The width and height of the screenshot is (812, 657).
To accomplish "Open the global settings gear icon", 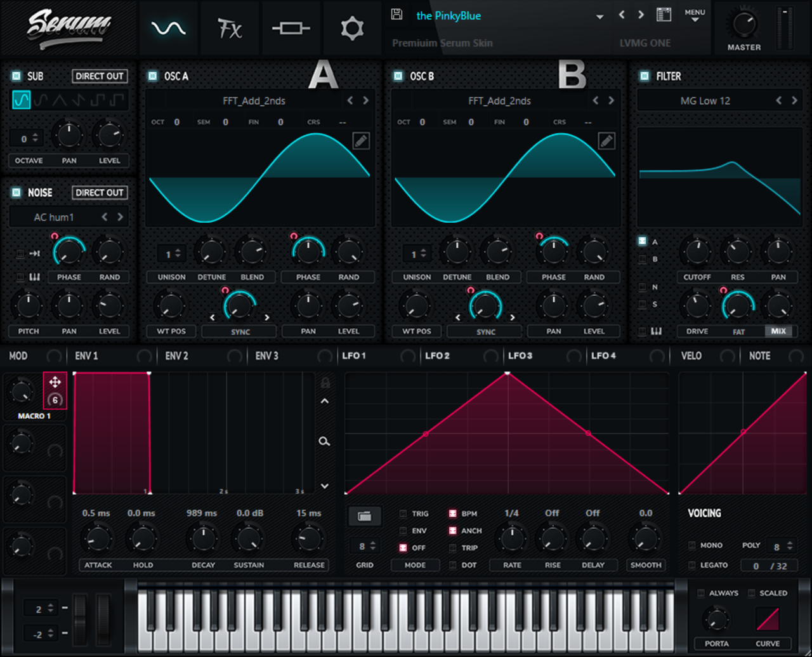I will (352, 28).
